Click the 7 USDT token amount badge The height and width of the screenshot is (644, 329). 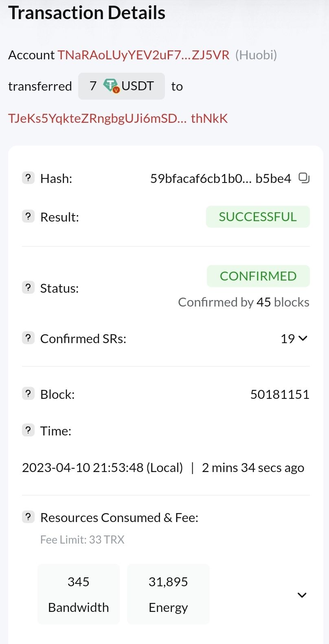point(121,86)
